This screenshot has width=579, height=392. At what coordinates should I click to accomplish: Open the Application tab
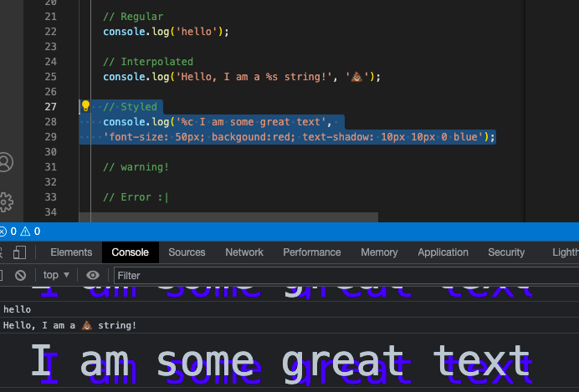pos(443,252)
